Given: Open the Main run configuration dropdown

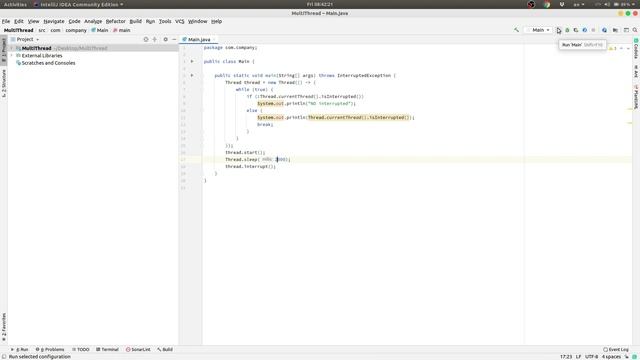Looking at the screenshot, I should click(x=538, y=30).
